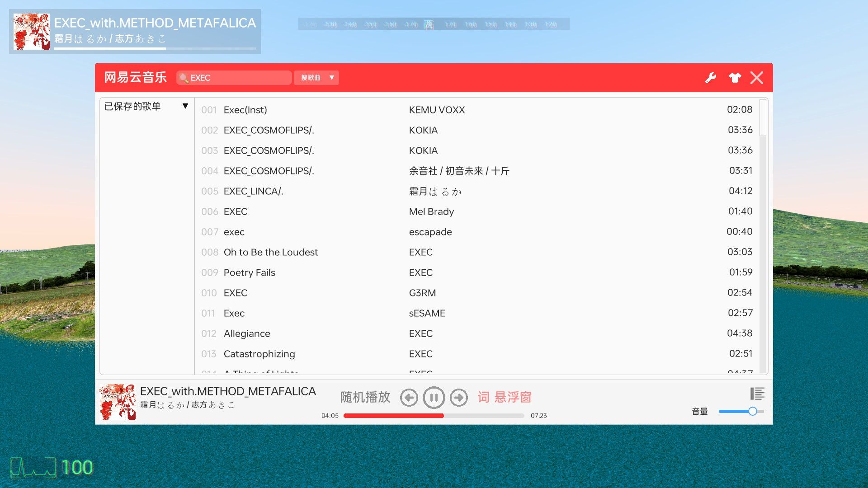Click the song list vertical scrollbar
Screen dimensions: 868x488
763,117
